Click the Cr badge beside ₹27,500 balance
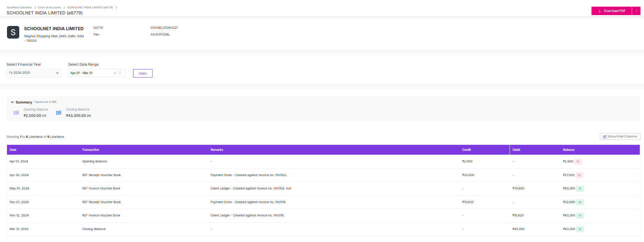Viewport: 644px width, 242px height. (579, 175)
